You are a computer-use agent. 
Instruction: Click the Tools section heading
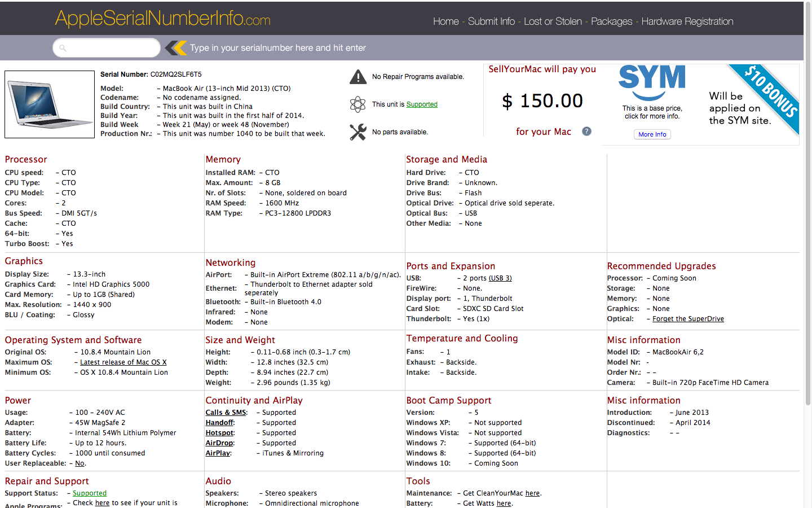click(x=418, y=481)
